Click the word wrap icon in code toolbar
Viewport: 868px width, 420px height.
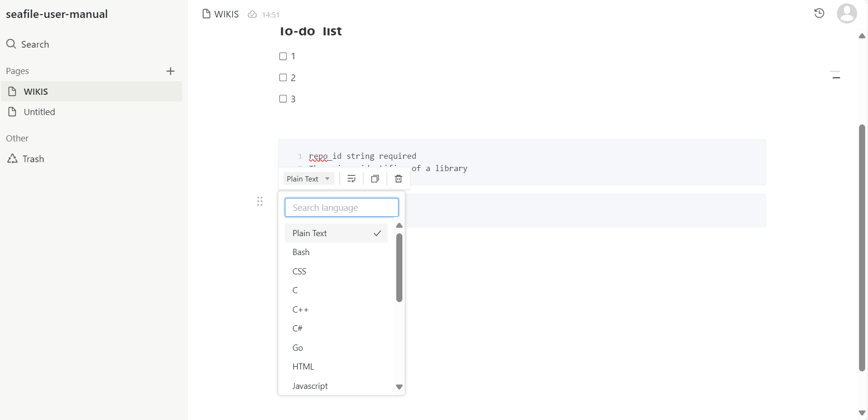point(351,179)
